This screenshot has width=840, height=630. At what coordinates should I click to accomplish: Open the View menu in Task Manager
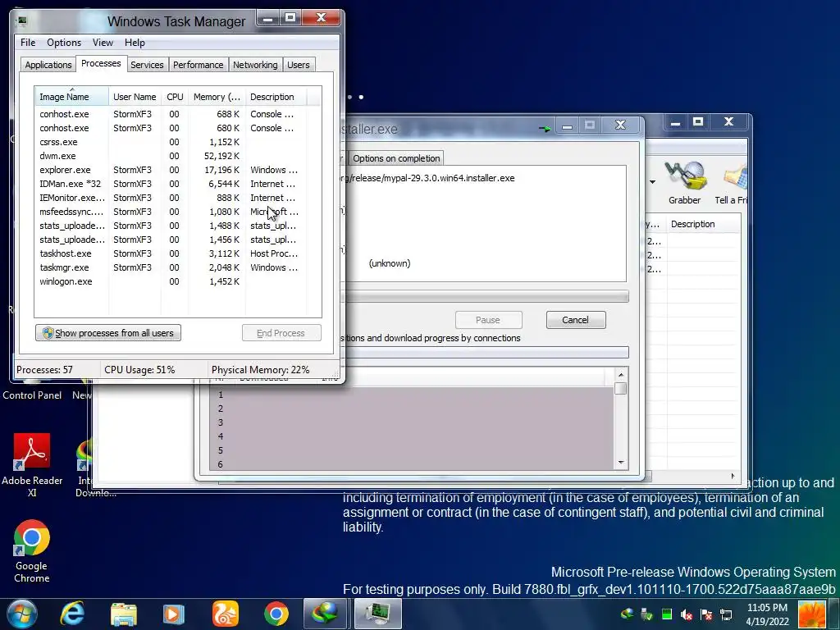pyautogui.click(x=103, y=43)
